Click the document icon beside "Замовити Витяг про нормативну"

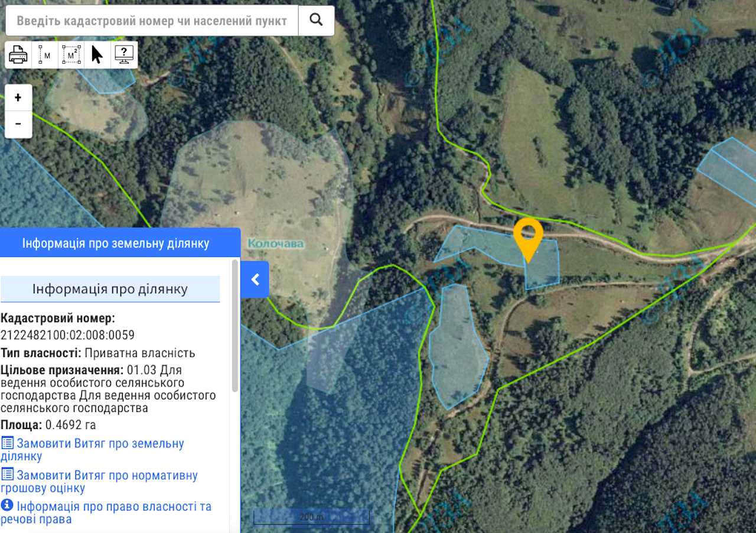[x=7, y=474]
